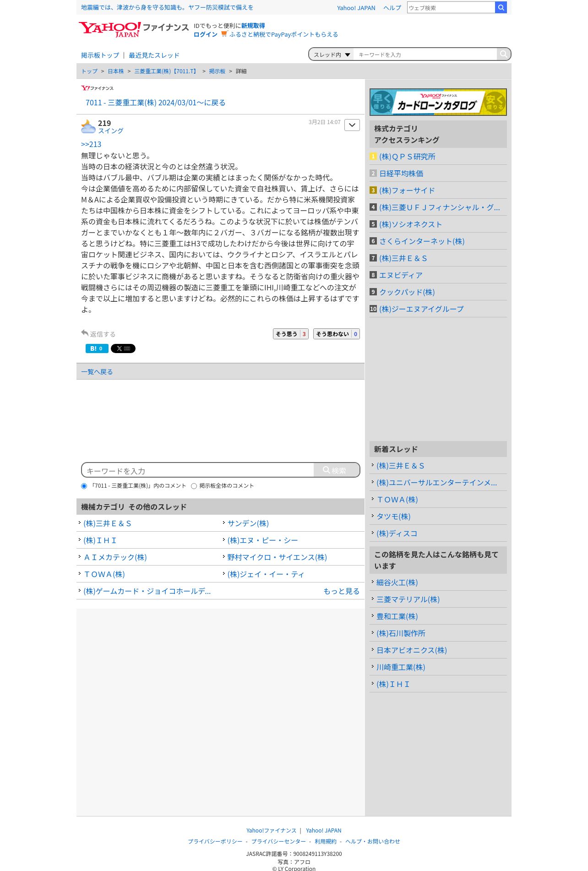The image size is (588, 871).
Task: Click the small Y!ファイナンス logo above thread title
Action: click(x=97, y=88)
